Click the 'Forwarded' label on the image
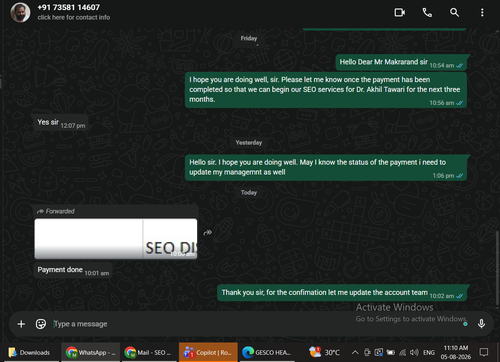This screenshot has width=500, height=362. click(x=60, y=211)
